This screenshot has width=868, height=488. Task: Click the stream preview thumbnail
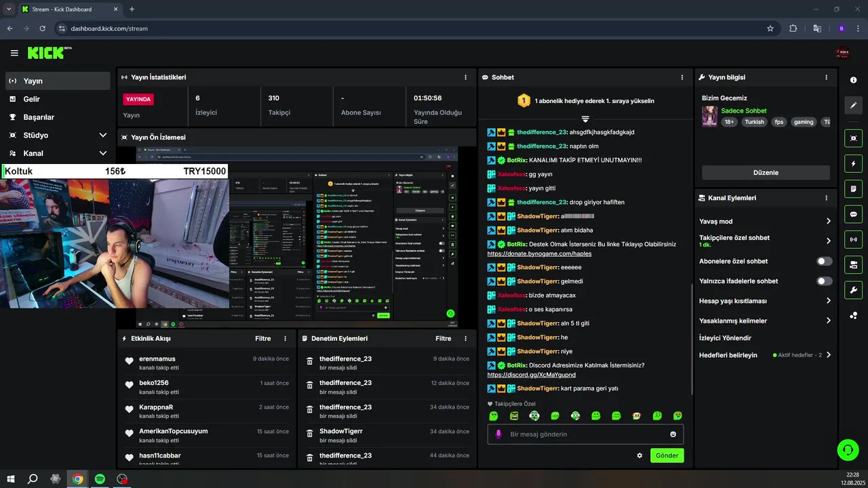(x=297, y=237)
